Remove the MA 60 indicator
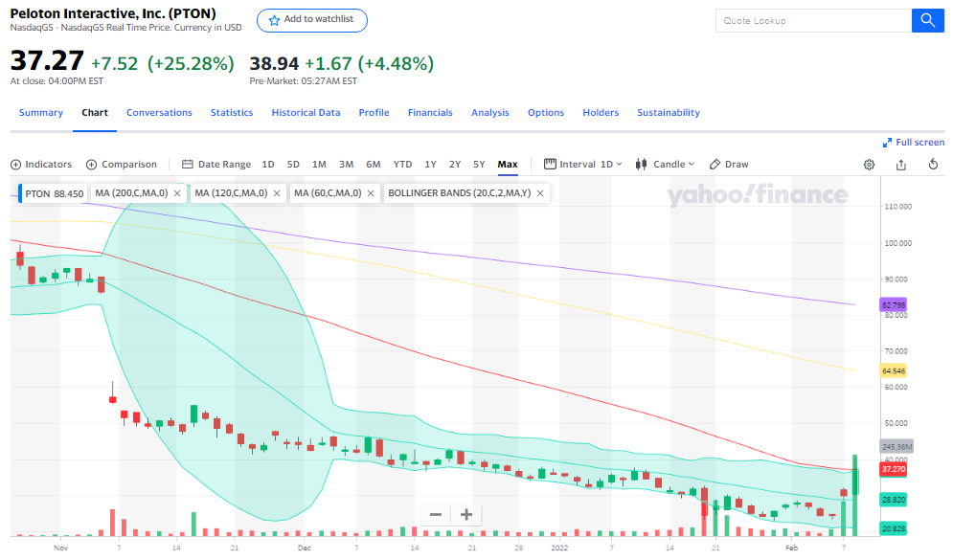 (371, 193)
